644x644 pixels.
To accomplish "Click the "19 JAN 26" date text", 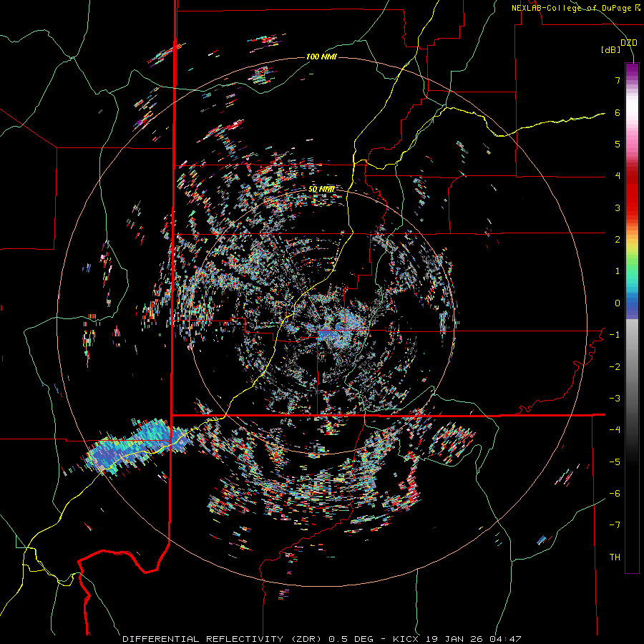I will (453, 639).
